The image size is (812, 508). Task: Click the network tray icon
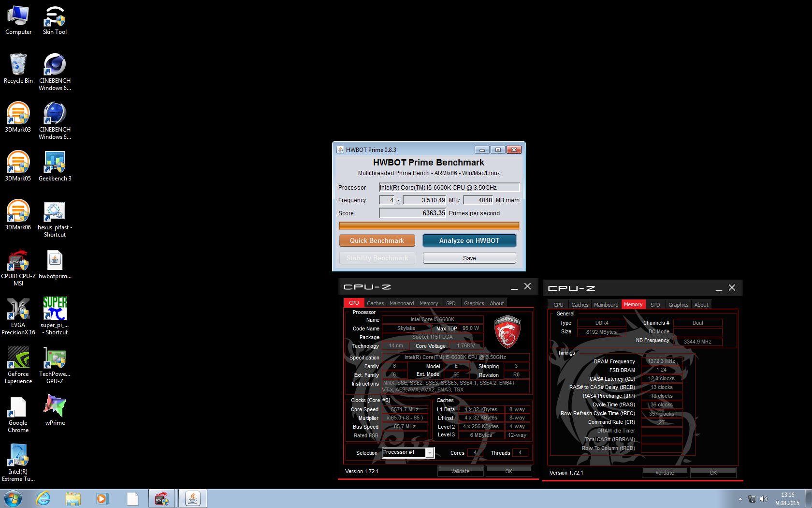[x=752, y=499]
